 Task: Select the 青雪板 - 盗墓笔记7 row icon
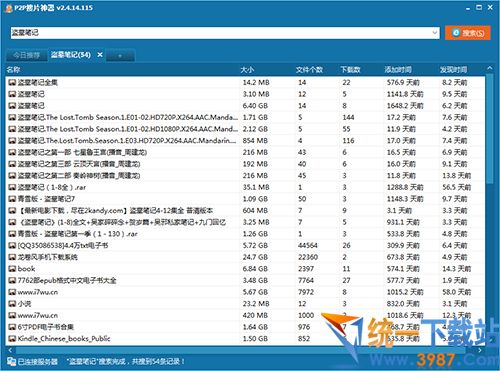coord(12,199)
